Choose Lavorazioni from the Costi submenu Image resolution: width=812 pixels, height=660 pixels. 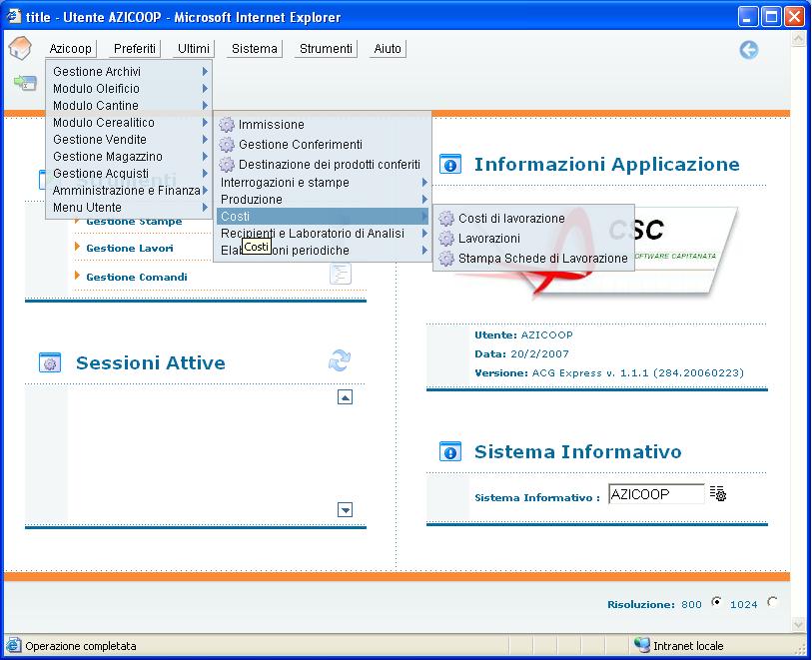pos(533,238)
